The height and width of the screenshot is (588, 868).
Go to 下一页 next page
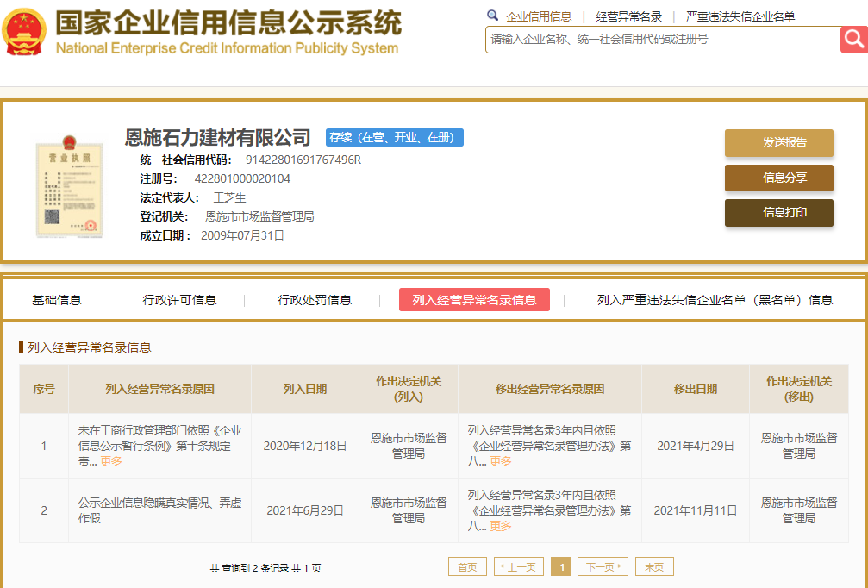click(603, 567)
